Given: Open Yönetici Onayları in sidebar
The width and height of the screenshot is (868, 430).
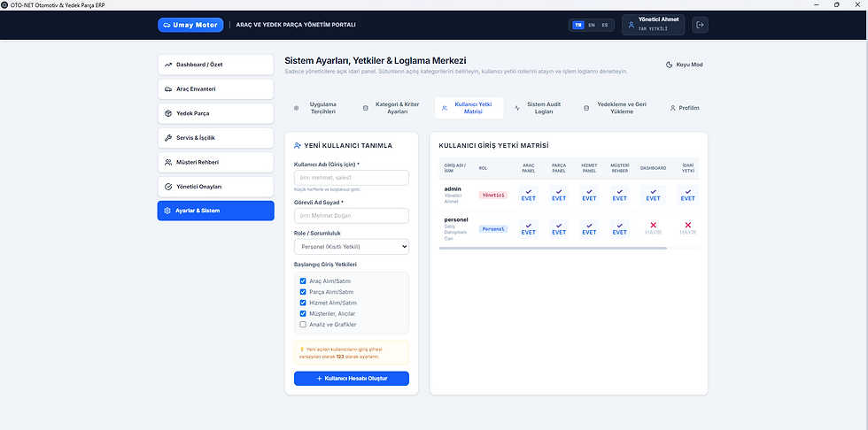Looking at the screenshot, I should coord(215,187).
